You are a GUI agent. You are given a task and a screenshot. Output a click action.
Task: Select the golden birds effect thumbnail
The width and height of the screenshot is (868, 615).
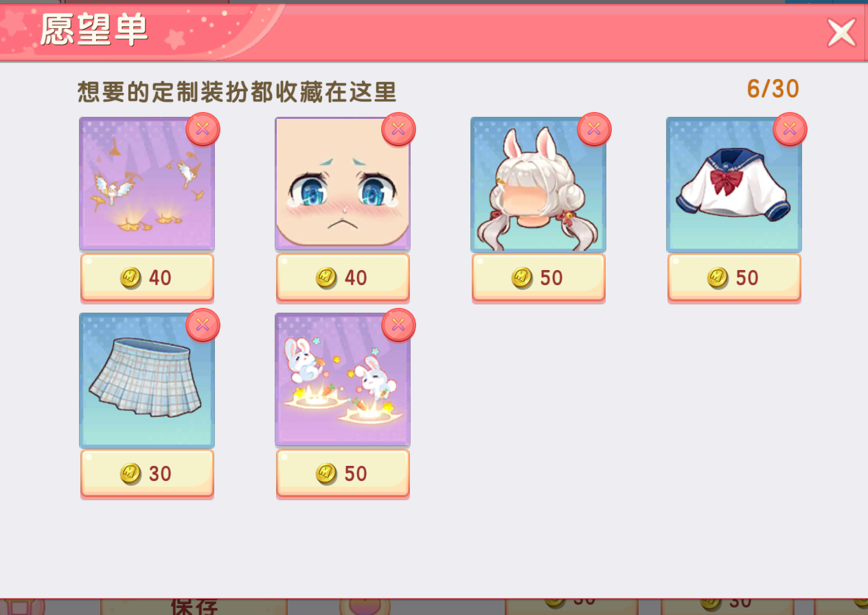coord(147,184)
